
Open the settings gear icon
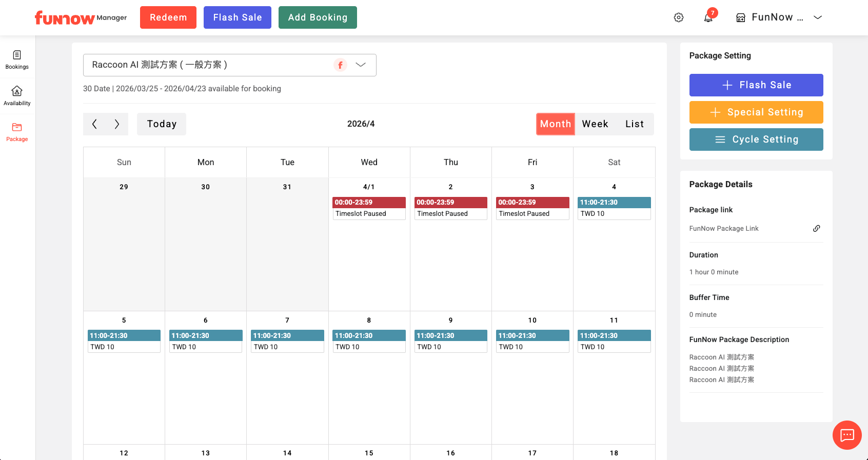[678, 17]
